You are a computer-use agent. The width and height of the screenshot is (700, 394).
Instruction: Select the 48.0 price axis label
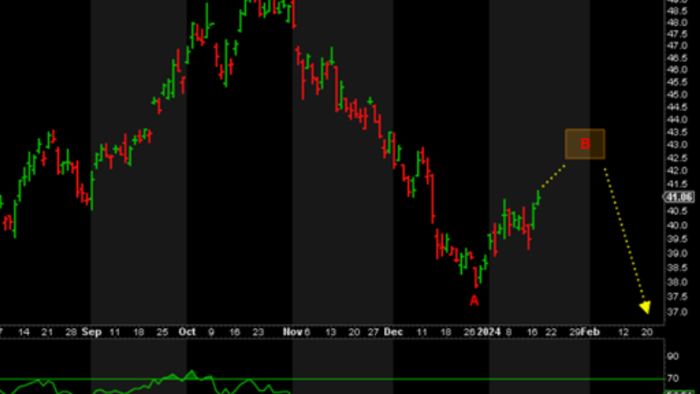pyautogui.click(x=677, y=23)
